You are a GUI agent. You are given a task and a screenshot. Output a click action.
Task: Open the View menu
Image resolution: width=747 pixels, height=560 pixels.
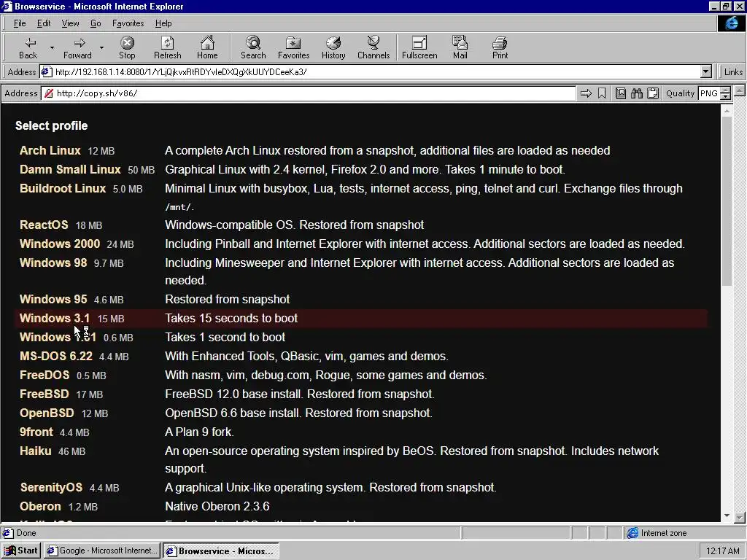(71, 23)
